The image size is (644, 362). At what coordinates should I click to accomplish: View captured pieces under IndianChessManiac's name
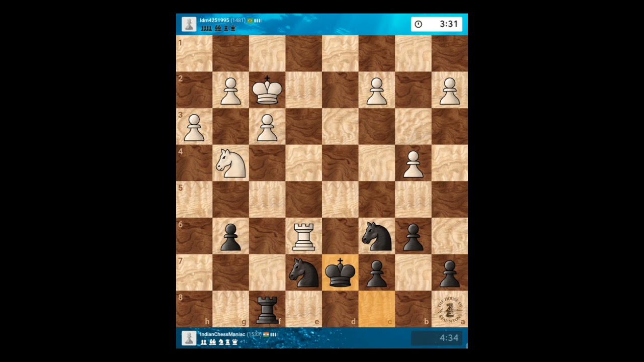(223, 342)
